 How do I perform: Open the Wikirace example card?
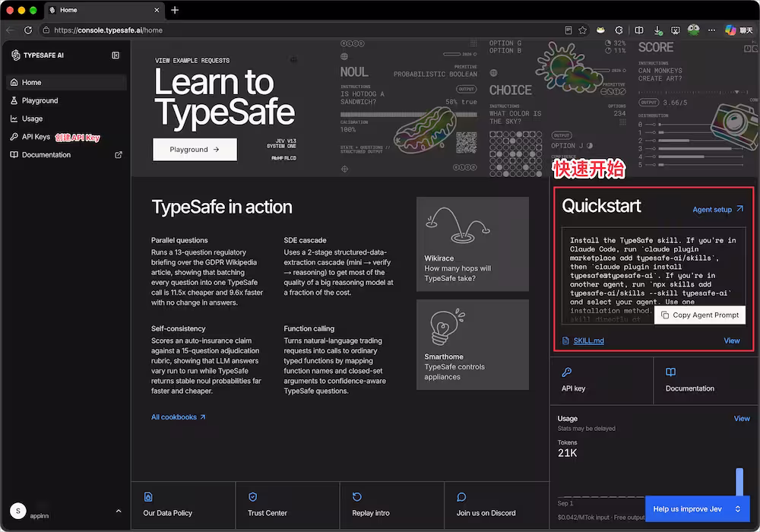point(473,244)
